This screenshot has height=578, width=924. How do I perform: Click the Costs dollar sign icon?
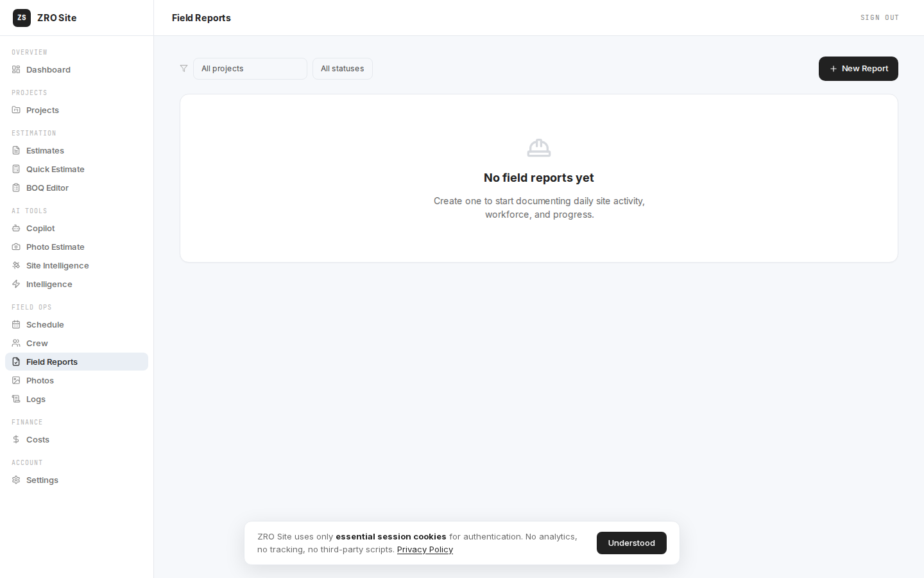point(16,439)
